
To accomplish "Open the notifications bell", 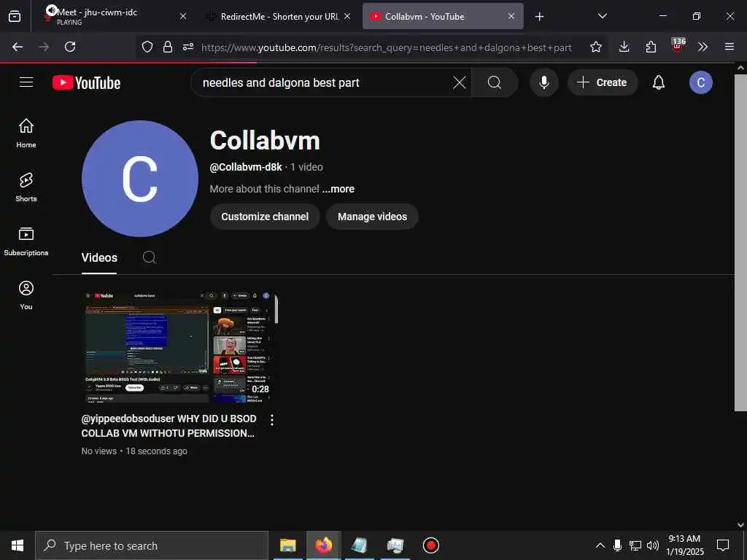I will [659, 82].
